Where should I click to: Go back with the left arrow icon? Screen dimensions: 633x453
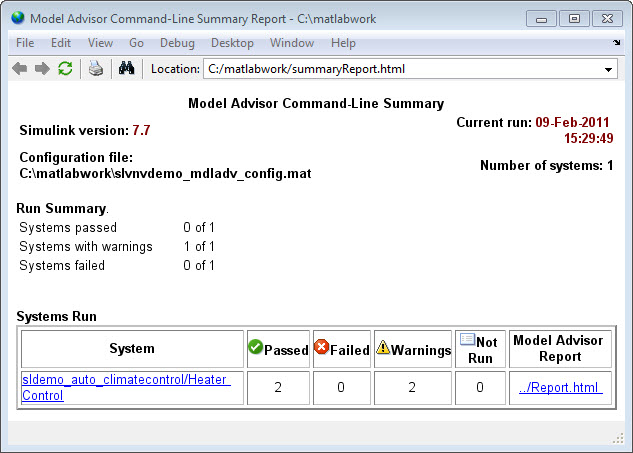pos(19,69)
